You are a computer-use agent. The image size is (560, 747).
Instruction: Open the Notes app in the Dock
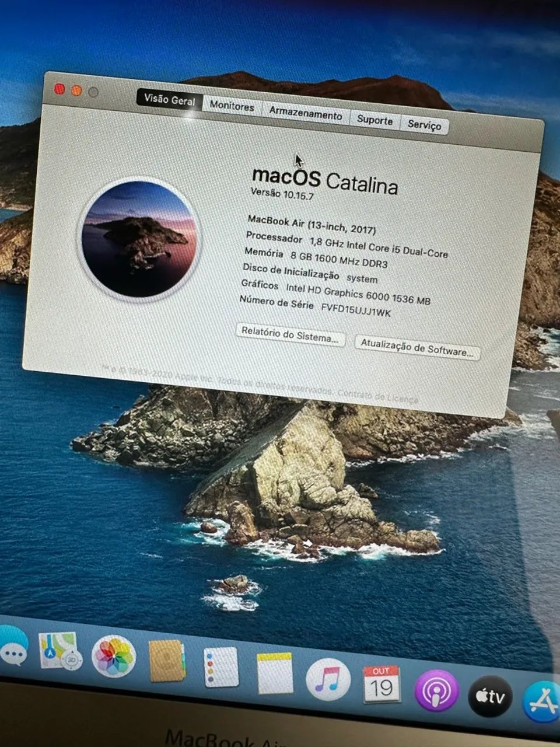coord(275,673)
